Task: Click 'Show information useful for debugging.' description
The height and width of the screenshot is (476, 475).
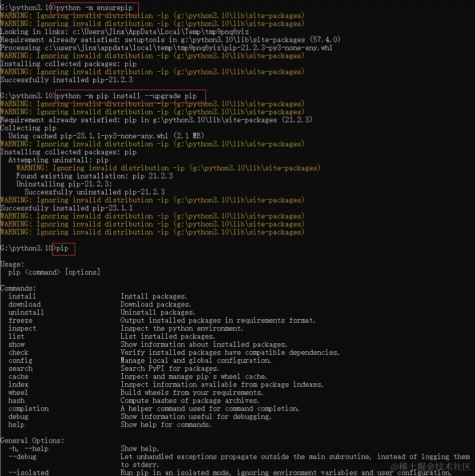Action: click(196, 416)
